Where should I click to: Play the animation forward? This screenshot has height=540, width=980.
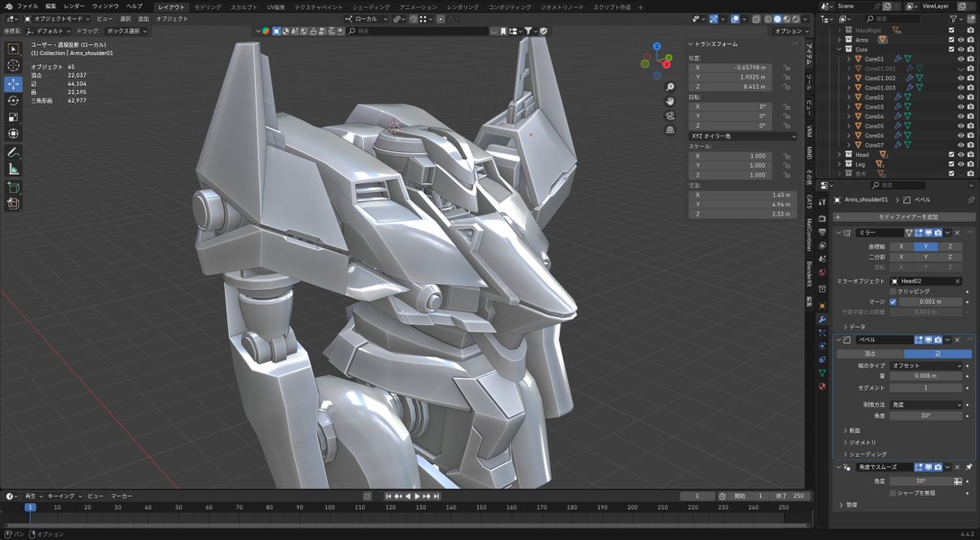(x=418, y=496)
